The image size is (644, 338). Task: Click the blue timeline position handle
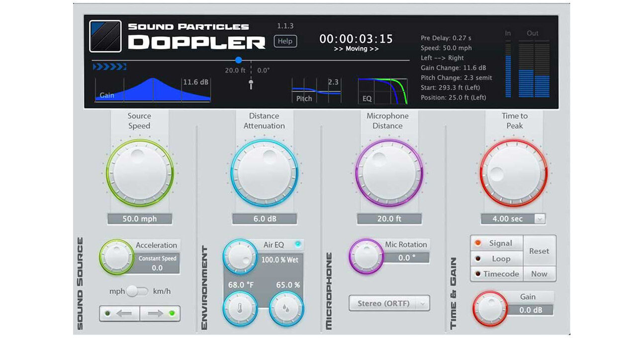pos(239,60)
